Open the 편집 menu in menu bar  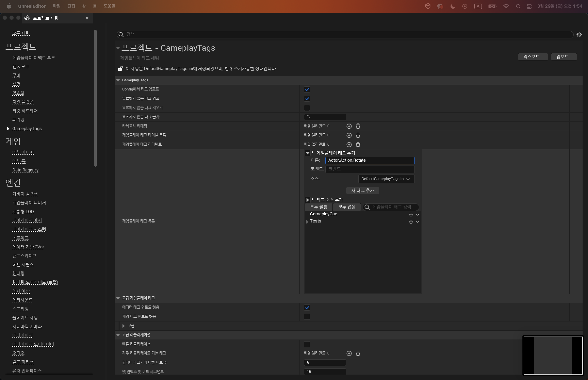coord(71,6)
